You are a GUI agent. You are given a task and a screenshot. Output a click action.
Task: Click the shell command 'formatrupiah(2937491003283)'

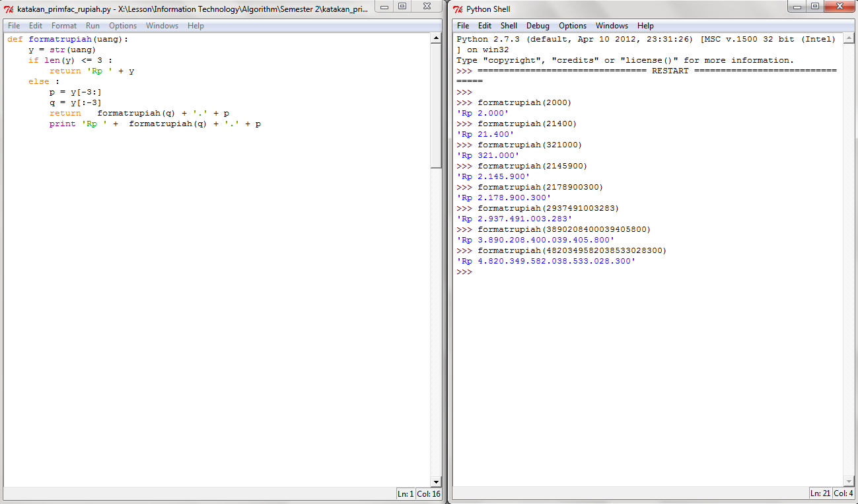(548, 208)
